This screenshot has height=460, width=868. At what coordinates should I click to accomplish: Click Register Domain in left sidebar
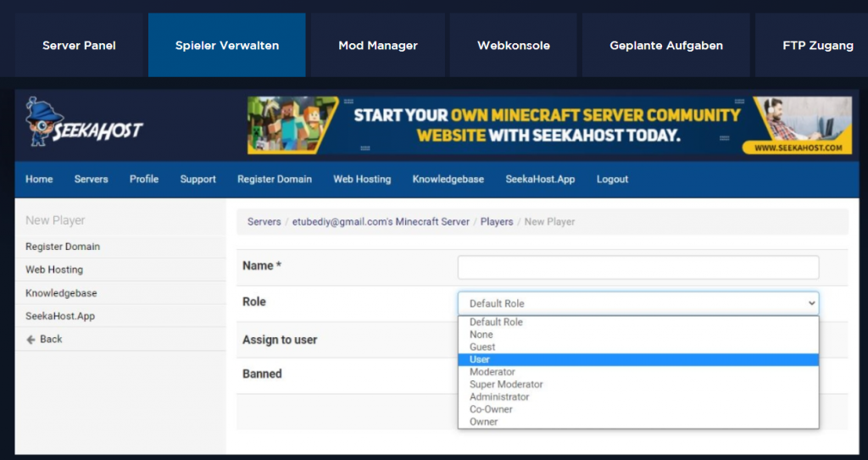63,247
